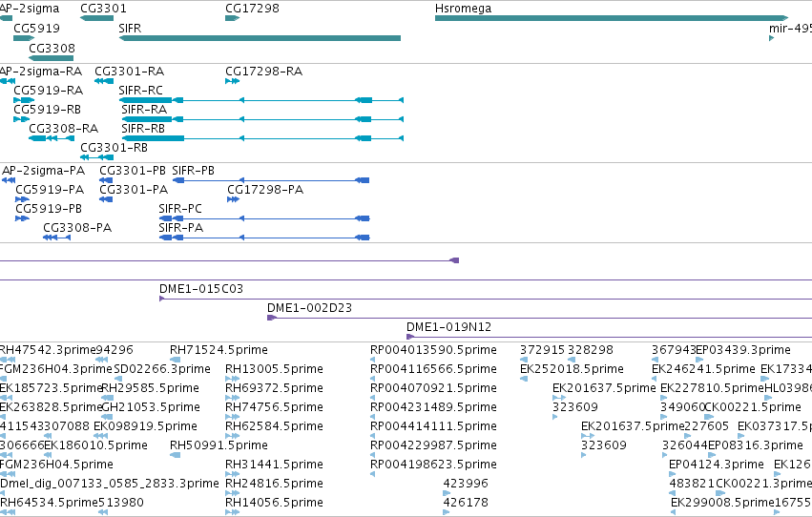
Task: Click the EK252018.5prime EST label
Action: pyautogui.click(x=572, y=369)
